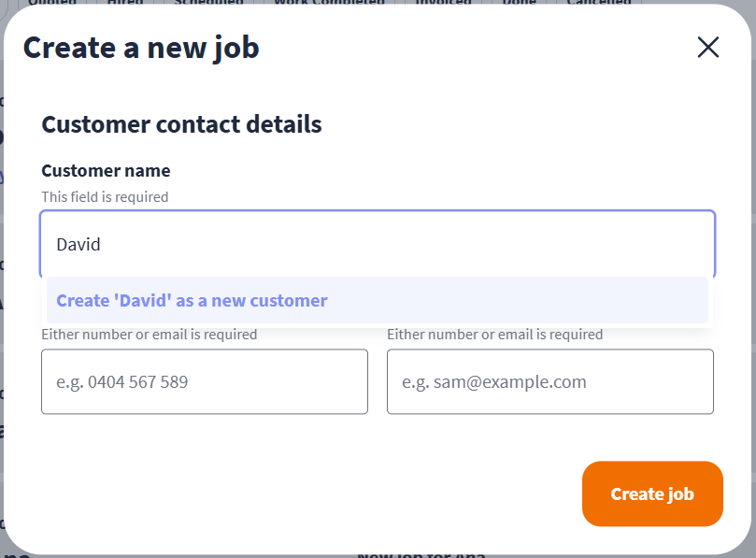Switch to the Done tab
The width and height of the screenshot is (756, 558).
519,3
